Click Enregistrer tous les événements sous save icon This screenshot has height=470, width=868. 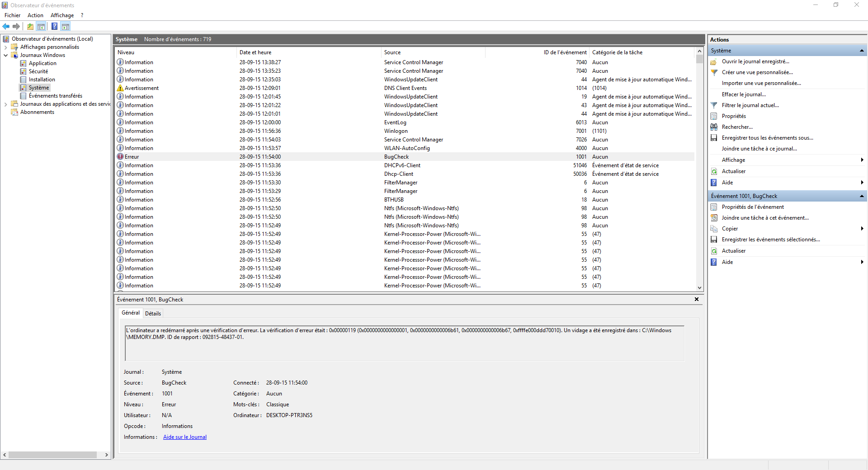point(714,138)
